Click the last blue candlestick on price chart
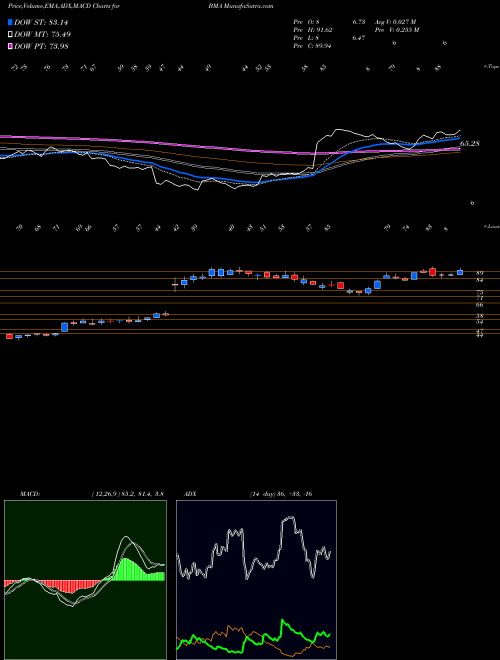This screenshot has width=500, height=660. [x=460, y=272]
